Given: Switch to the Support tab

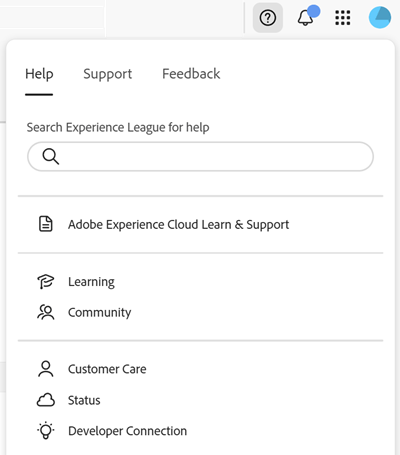Looking at the screenshot, I should click(108, 74).
